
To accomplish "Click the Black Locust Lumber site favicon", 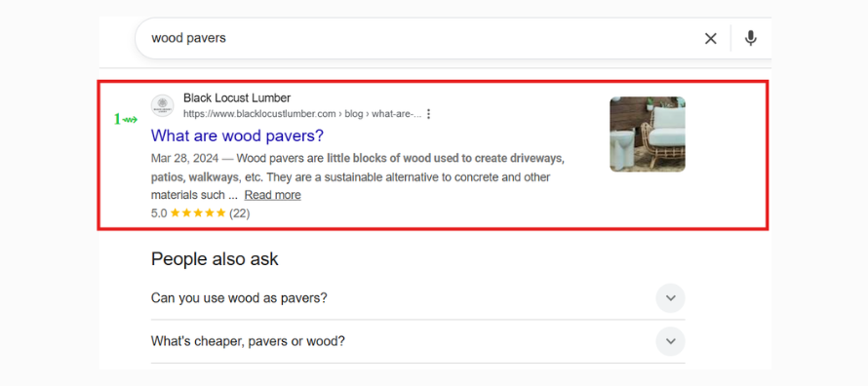I will click(162, 105).
